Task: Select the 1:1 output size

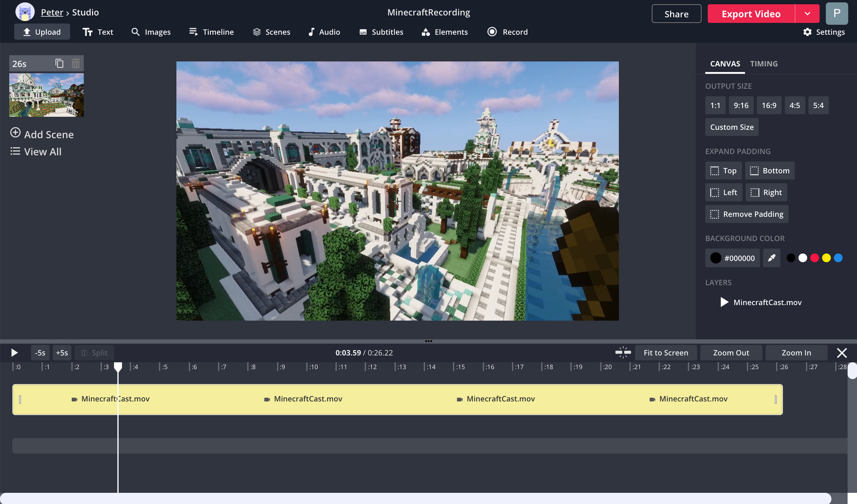Action: 715,105
